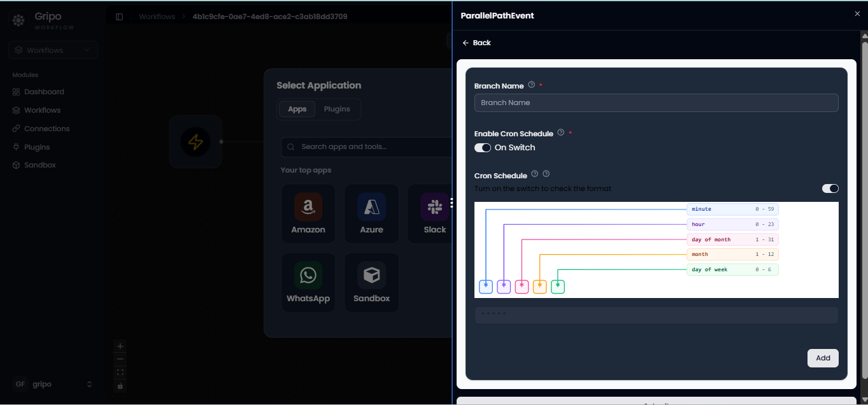Click the canvas lock toggle icon
The image size is (868, 405).
pyautogui.click(x=120, y=386)
